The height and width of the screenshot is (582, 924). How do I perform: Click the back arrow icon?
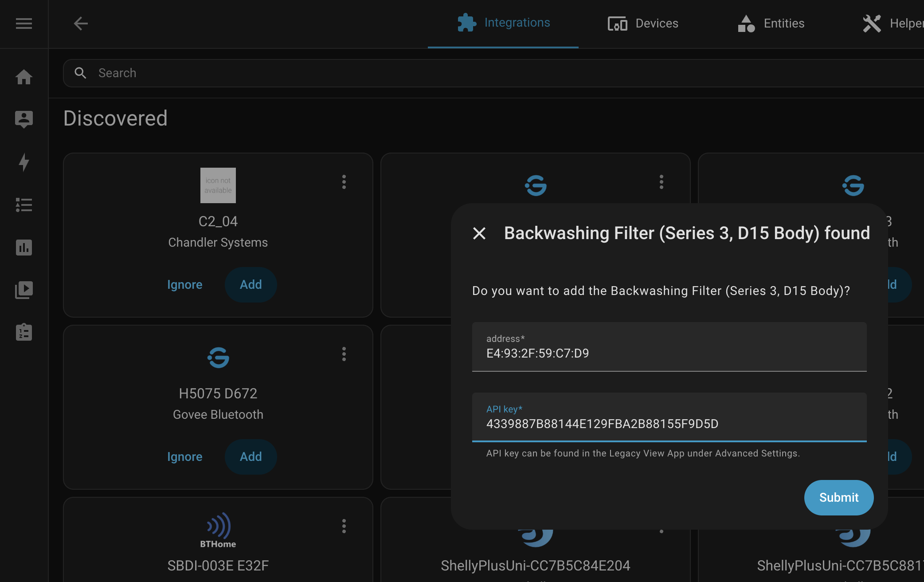point(81,24)
